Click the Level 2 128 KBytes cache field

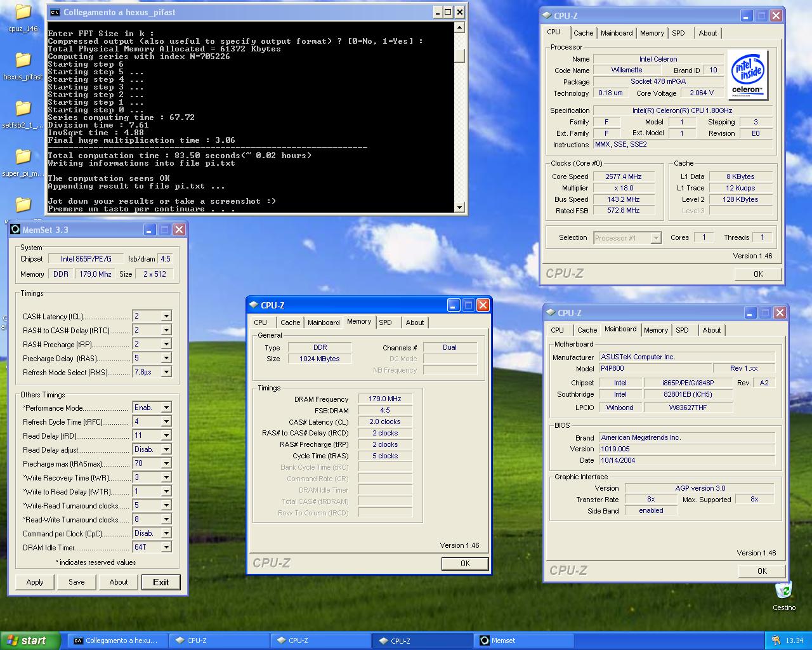pyautogui.click(x=740, y=199)
